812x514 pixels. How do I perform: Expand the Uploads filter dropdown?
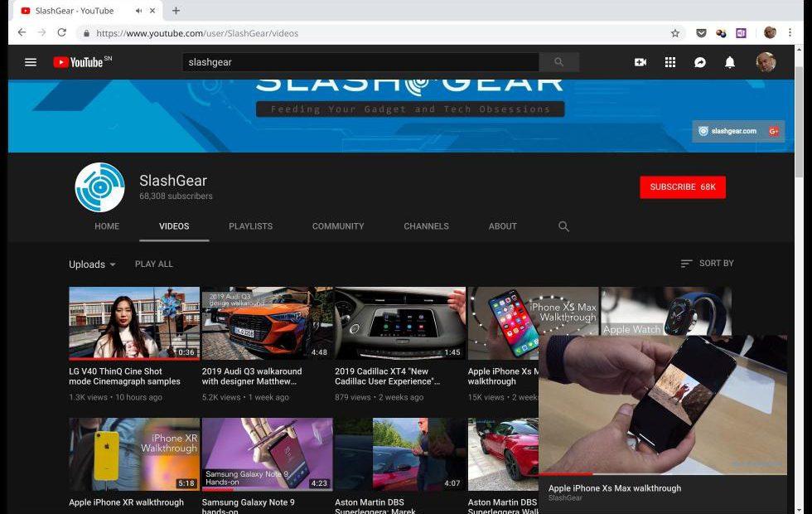point(92,264)
